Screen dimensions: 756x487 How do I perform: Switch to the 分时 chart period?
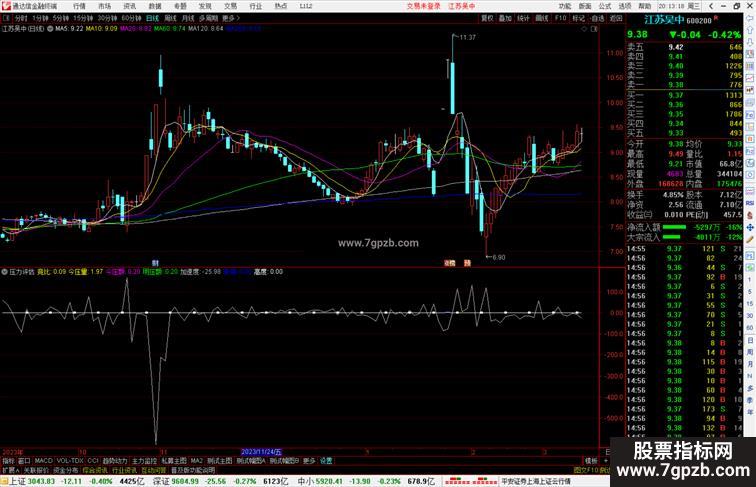click(x=21, y=18)
